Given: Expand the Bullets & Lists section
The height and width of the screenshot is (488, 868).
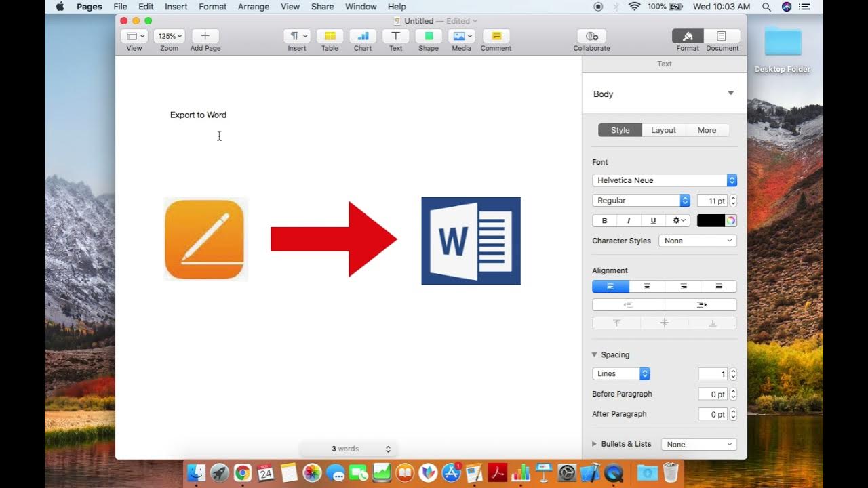Looking at the screenshot, I should point(595,444).
